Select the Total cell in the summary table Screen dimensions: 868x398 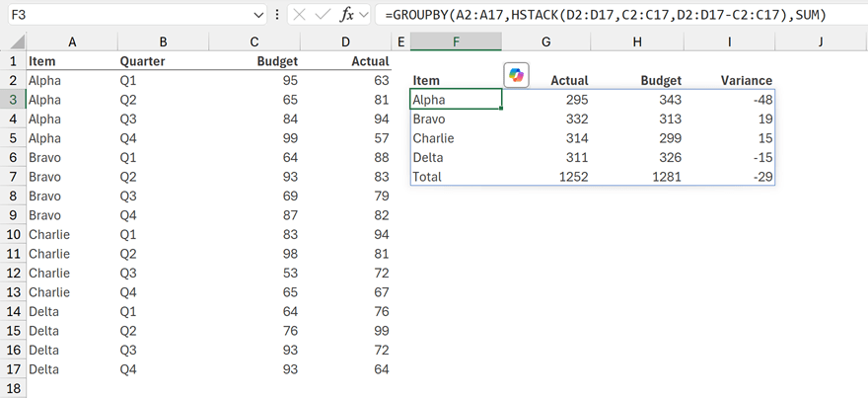456,177
